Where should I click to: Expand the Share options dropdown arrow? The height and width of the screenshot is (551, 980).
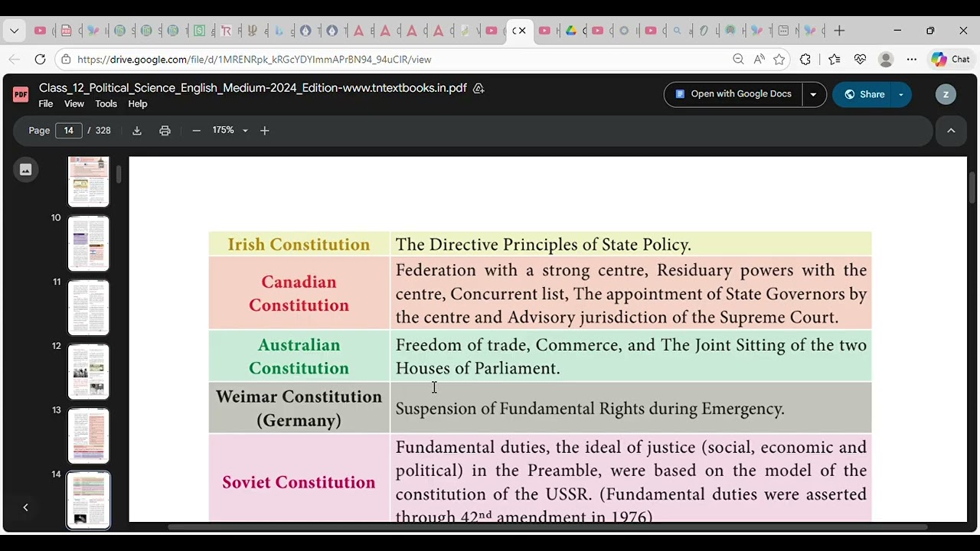[900, 94]
